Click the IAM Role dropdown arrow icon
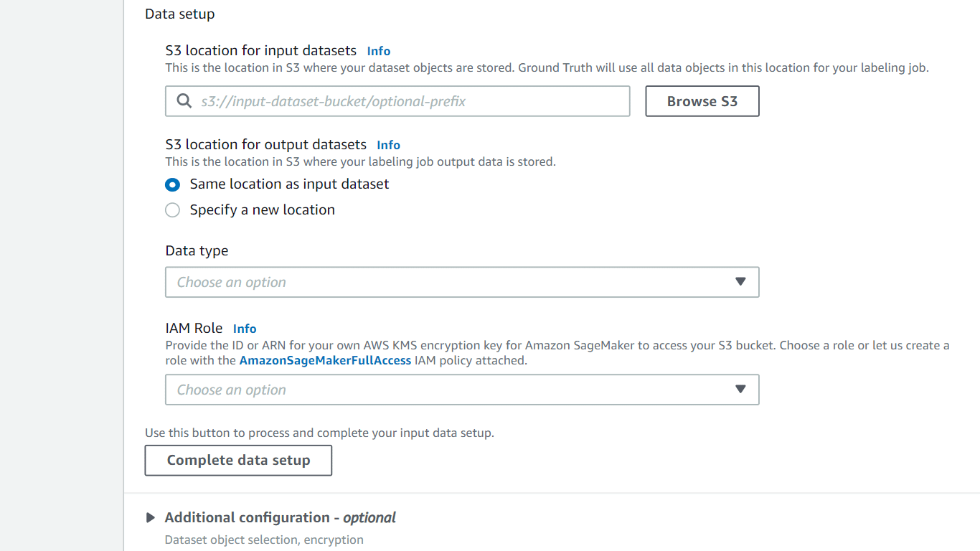Image resolution: width=980 pixels, height=551 pixels. 740,390
